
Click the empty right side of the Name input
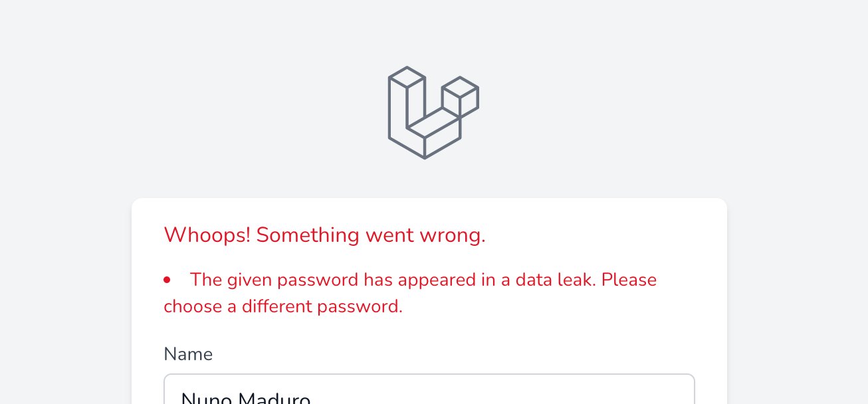pos(532,392)
